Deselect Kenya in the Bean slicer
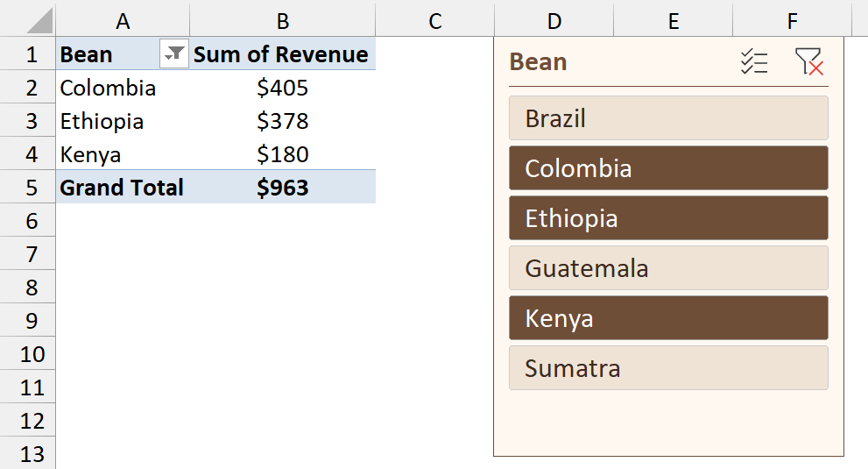This screenshot has height=469, width=868. [668, 317]
